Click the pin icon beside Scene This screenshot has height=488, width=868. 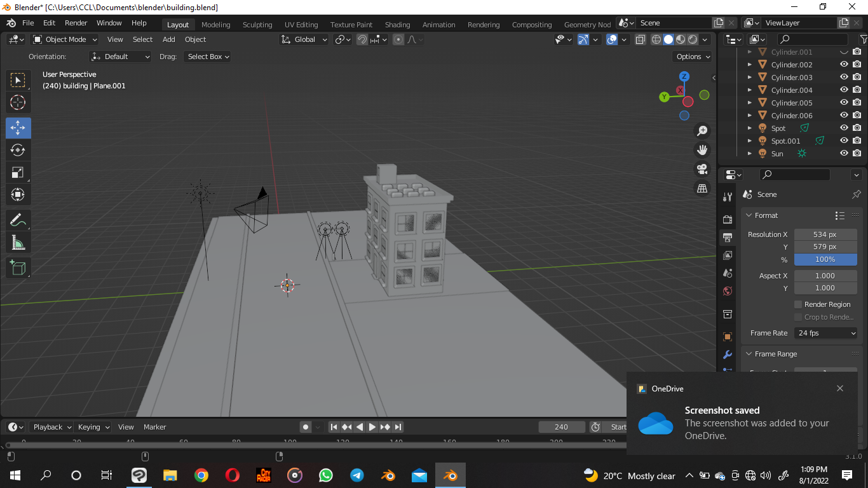[856, 194]
